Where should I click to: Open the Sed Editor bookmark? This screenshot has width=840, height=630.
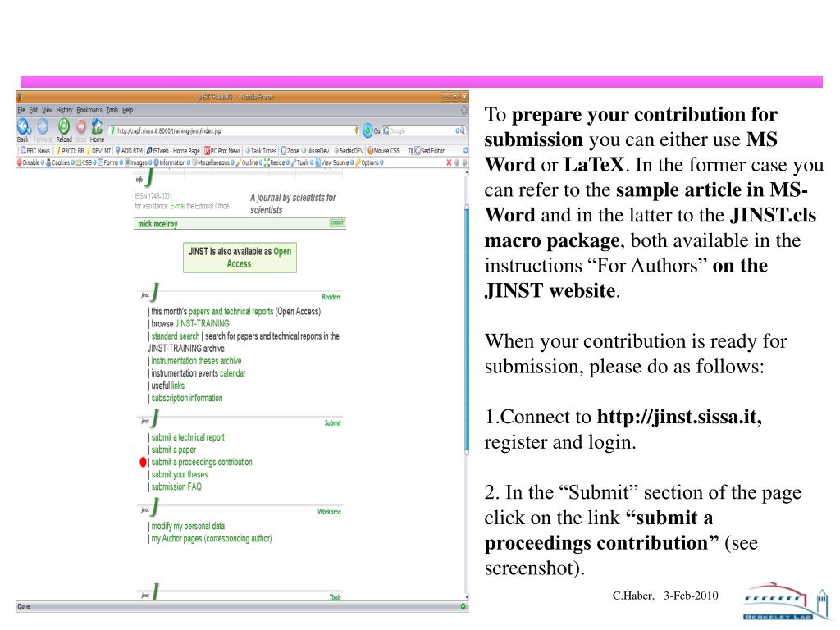click(x=430, y=151)
